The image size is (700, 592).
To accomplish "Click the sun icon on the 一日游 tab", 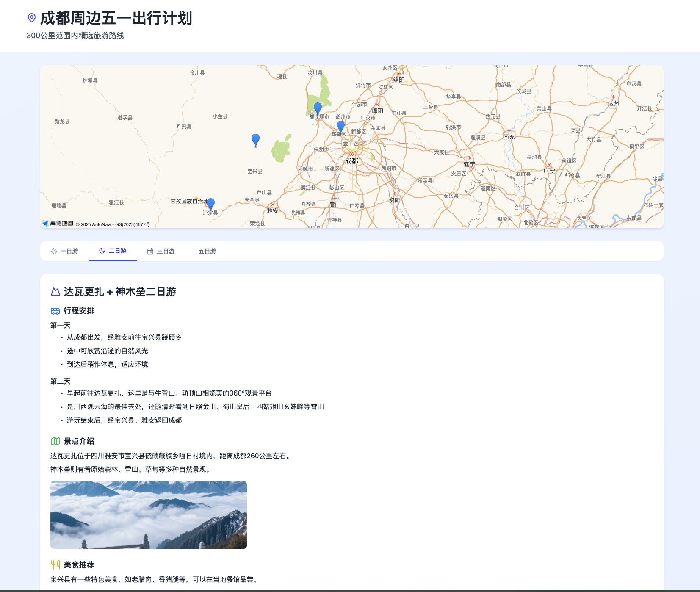I will pos(54,251).
